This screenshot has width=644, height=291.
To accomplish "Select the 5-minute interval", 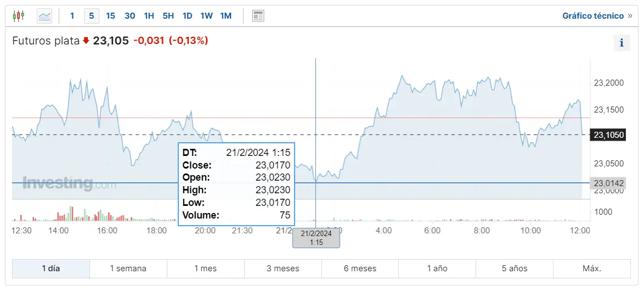I will tap(91, 16).
